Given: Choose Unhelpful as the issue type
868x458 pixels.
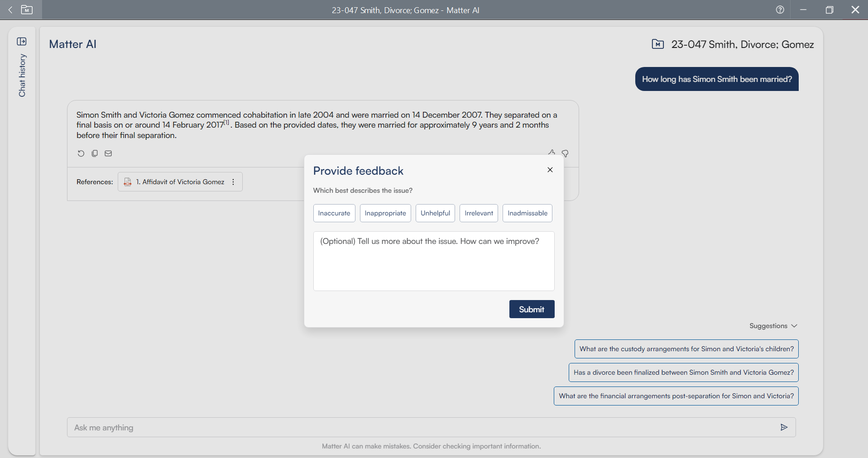Looking at the screenshot, I should tap(435, 213).
